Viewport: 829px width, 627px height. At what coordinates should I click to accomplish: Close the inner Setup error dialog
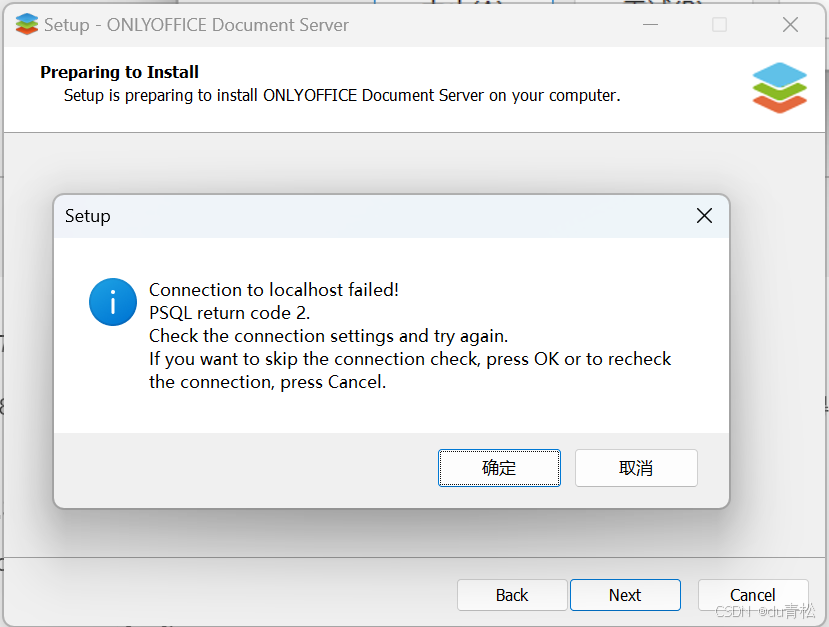[x=704, y=216]
